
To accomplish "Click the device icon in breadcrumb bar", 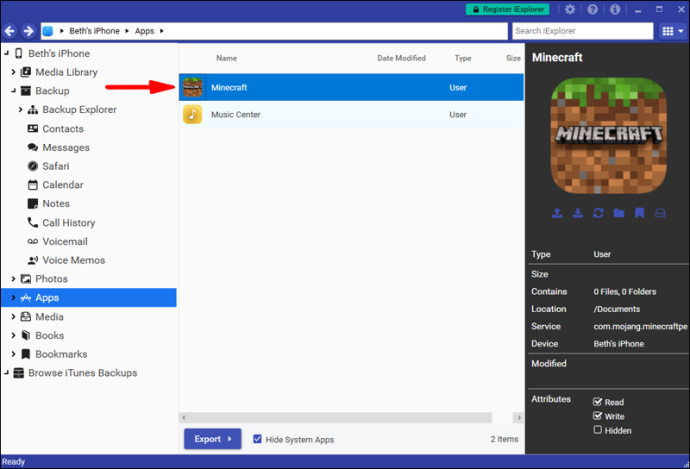I will point(48,31).
